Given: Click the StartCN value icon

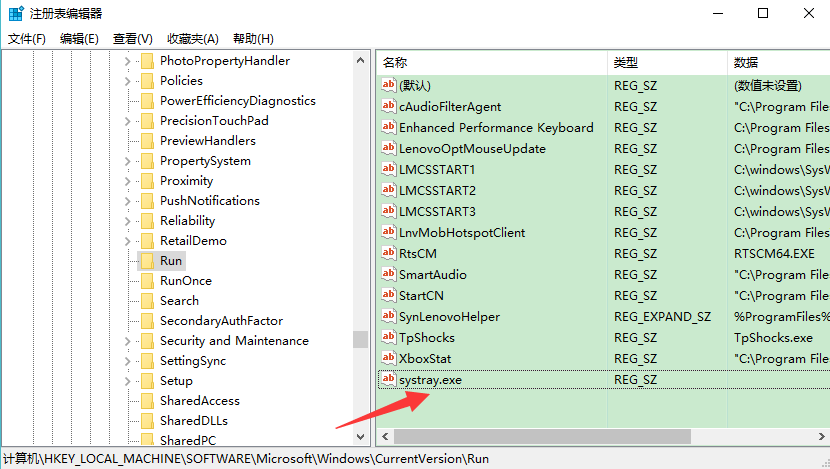Looking at the screenshot, I should point(389,295).
